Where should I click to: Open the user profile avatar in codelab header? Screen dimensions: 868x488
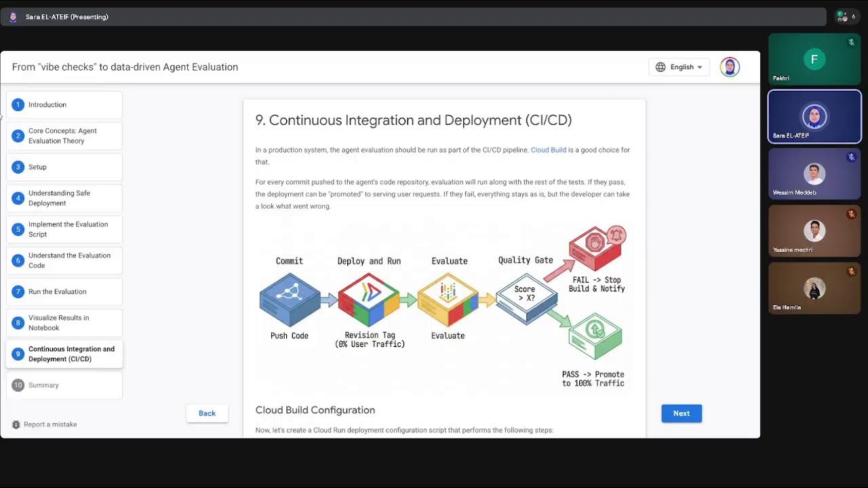730,67
